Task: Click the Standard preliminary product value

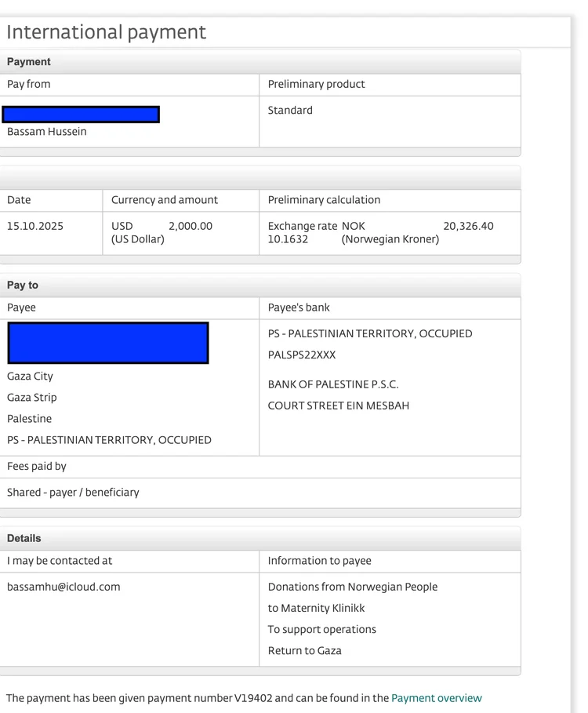Action: click(290, 111)
